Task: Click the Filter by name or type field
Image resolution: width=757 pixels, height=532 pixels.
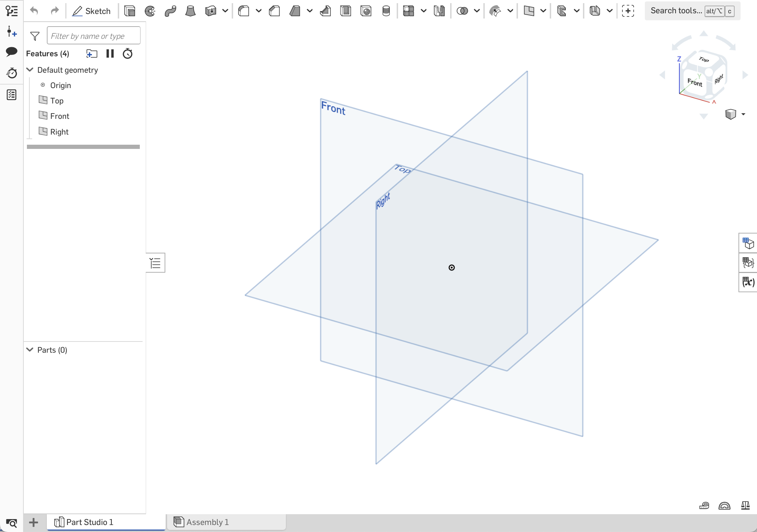Action: click(x=94, y=36)
